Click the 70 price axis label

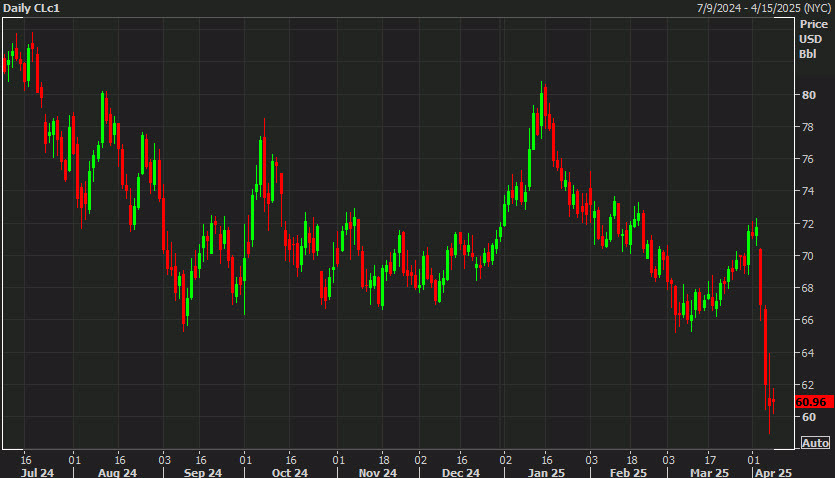[x=807, y=256]
